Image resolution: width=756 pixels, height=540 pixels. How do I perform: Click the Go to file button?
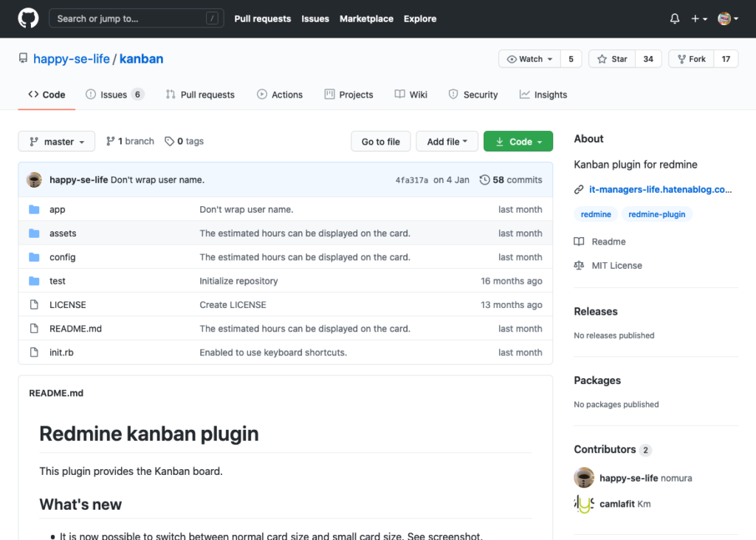(381, 141)
